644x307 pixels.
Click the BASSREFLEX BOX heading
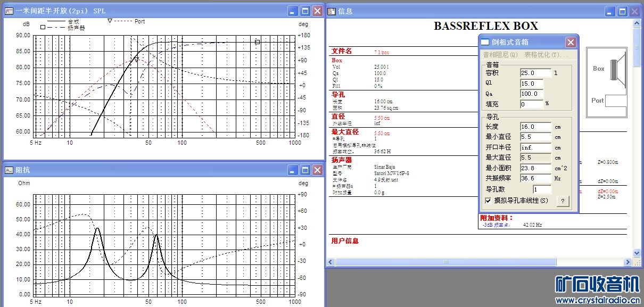point(486,26)
